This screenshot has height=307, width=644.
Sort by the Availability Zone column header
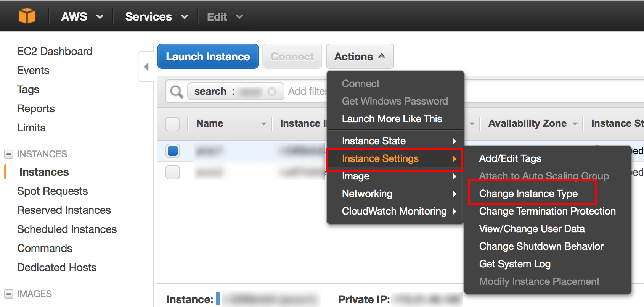(x=528, y=124)
